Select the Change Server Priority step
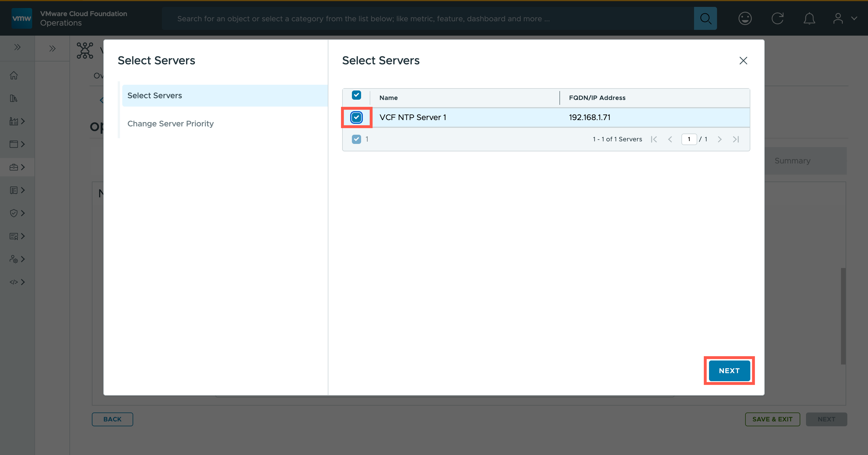The width and height of the screenshot is (868, 455). coord(170,124)
